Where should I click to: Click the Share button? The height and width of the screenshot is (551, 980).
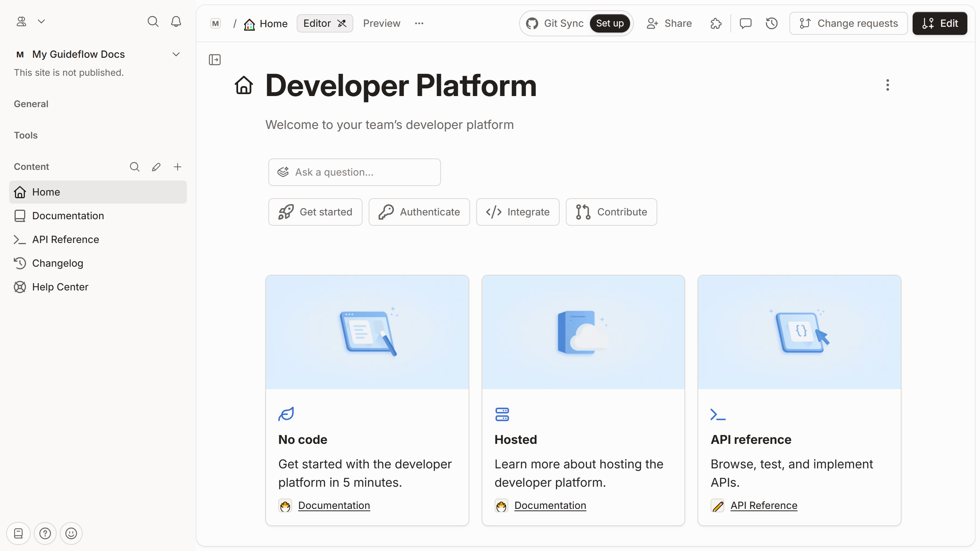[x=669, y=24]
